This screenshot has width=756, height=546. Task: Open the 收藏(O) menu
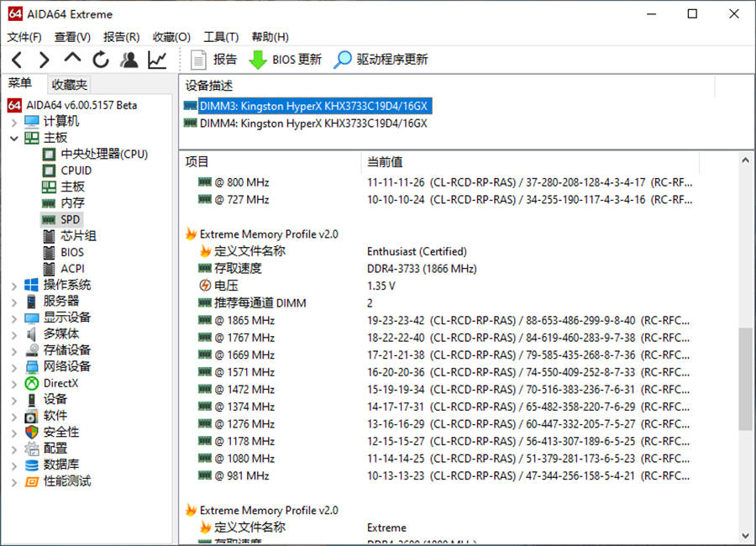[171, 37]
